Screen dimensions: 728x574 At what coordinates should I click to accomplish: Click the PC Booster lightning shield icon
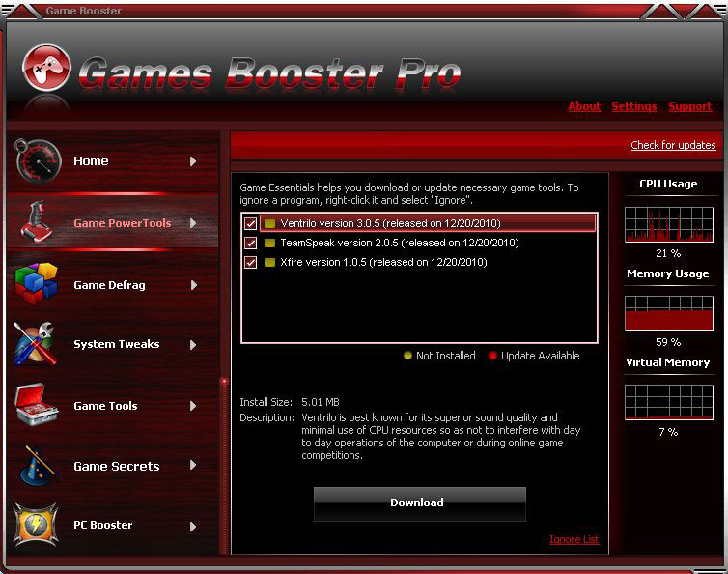tap(36, 525)
